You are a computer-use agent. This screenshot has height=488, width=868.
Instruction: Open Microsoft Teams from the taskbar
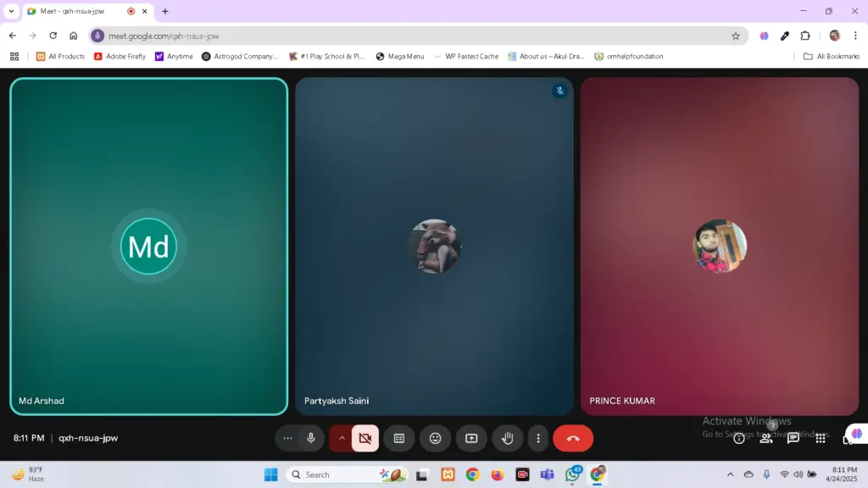[x=548, y=474]
